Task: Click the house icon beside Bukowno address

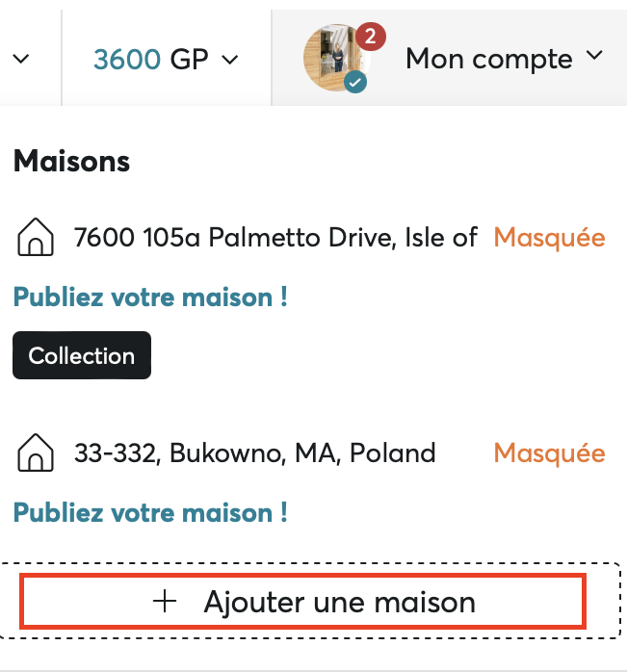Action: 36,452
